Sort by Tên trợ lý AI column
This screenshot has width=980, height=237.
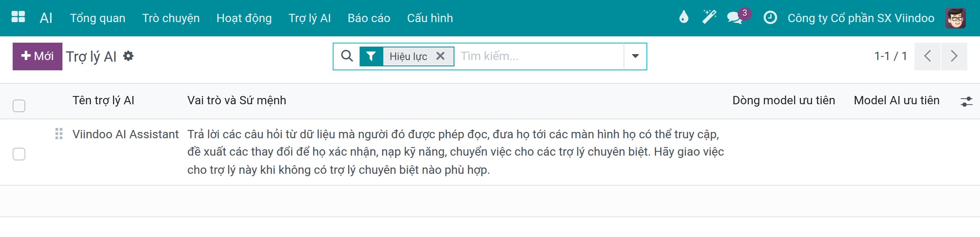click(103, 100)
